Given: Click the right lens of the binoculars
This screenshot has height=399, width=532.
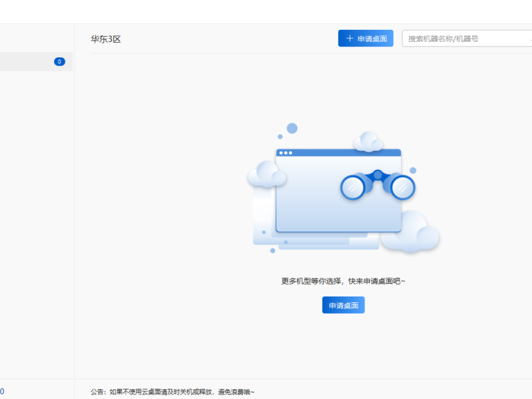Looking at the screenshot, I should click(402, 187).
